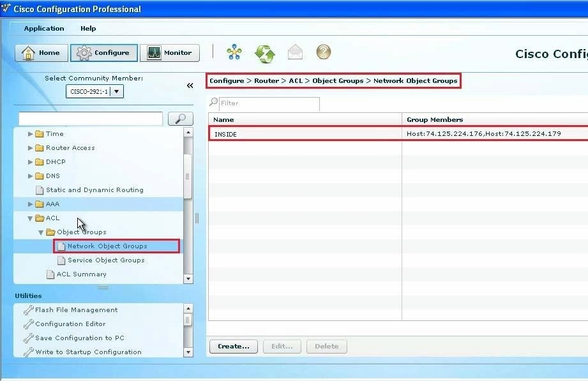Click the tree scrollbar thumb
The width and height of the screenshot is (588, 381).
(x=188, y=176)
